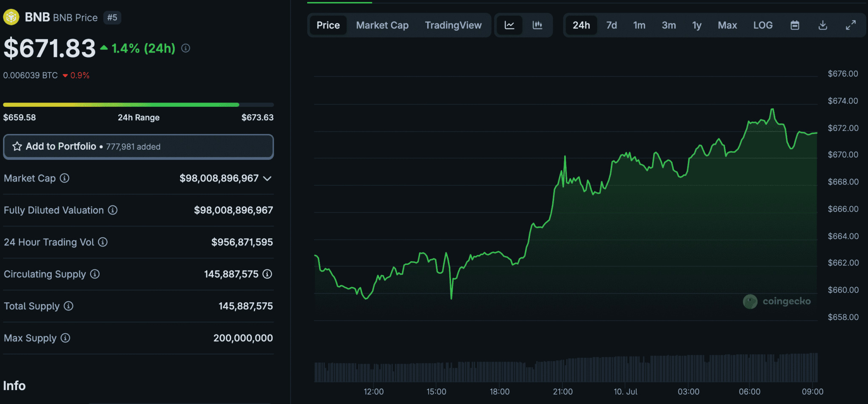The image size is (868, 404).
Task: Click the star icon in Add to Portfolio
Action: coord(17,146)
